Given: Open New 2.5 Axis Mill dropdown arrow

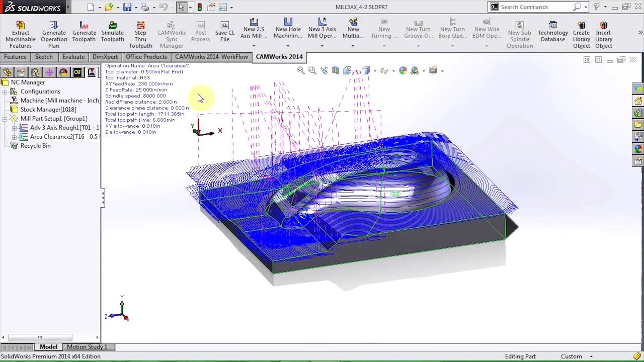Looking at the screenshot, I should click(x=254, y=46).
